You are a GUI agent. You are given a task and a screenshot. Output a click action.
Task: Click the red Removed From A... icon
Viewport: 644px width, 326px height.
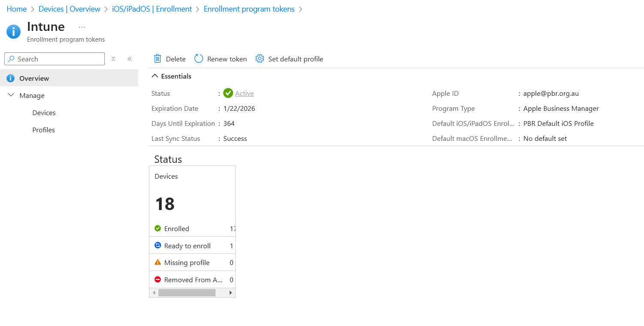[158, 279]
